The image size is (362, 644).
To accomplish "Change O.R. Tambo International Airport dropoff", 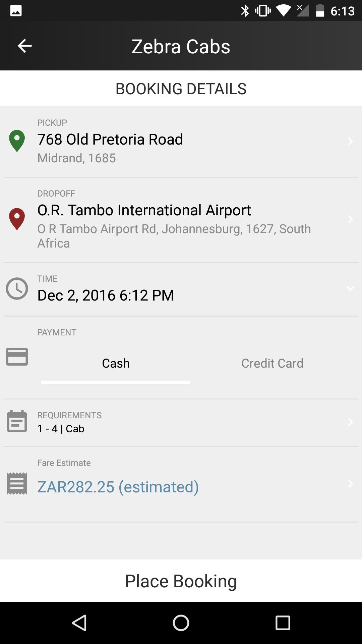I will pyautogui.click(x=144, y=210).
